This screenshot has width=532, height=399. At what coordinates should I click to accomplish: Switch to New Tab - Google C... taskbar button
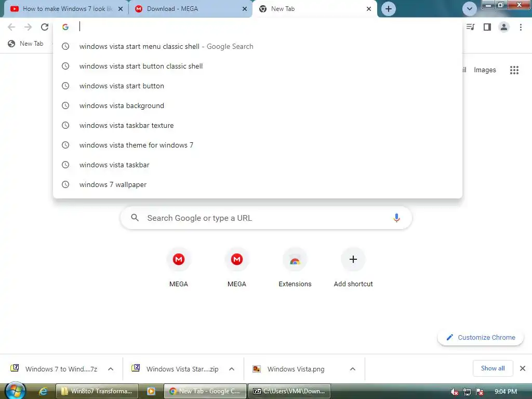[x=205, y=391]
